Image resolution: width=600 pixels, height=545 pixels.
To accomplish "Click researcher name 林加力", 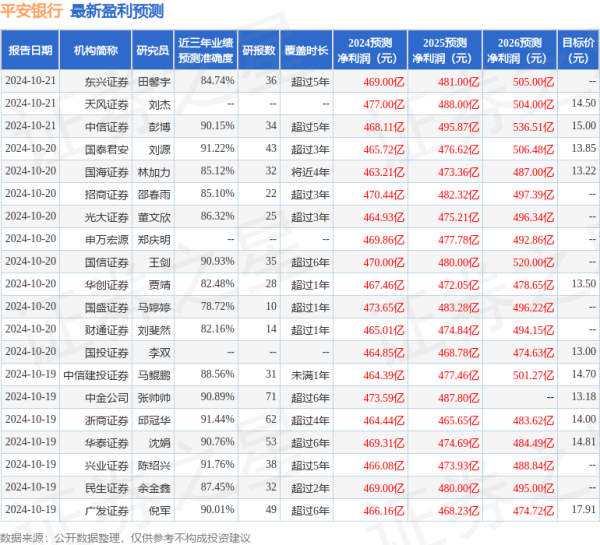I will 154,172.
